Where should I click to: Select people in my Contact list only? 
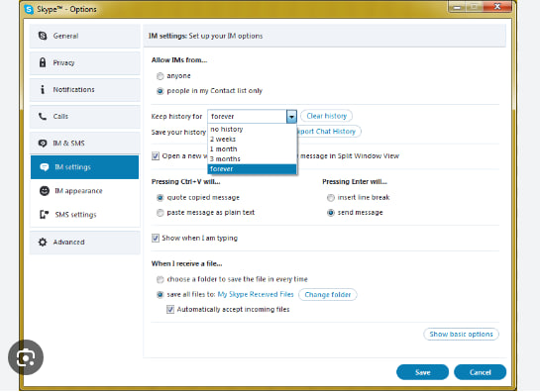click(160, 91)
